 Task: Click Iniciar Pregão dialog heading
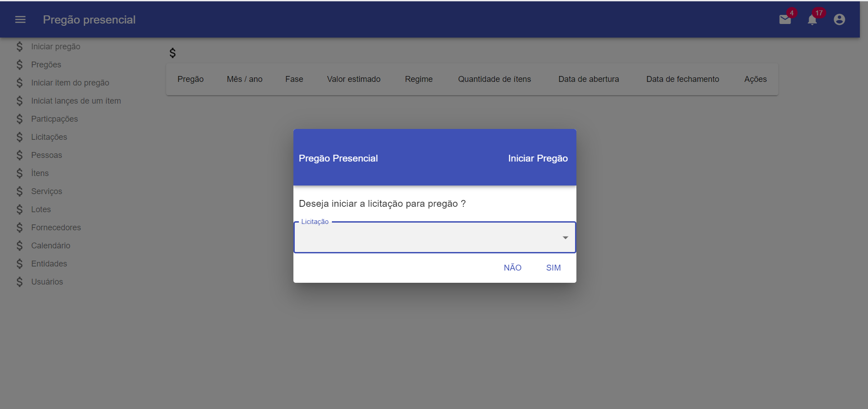point(538,158)
